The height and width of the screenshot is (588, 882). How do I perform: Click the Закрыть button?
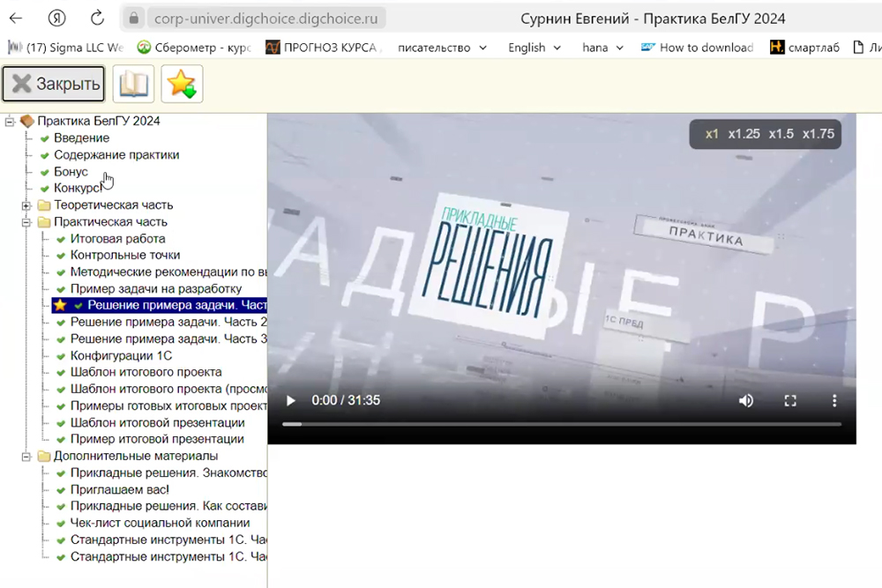coord(54,85)
